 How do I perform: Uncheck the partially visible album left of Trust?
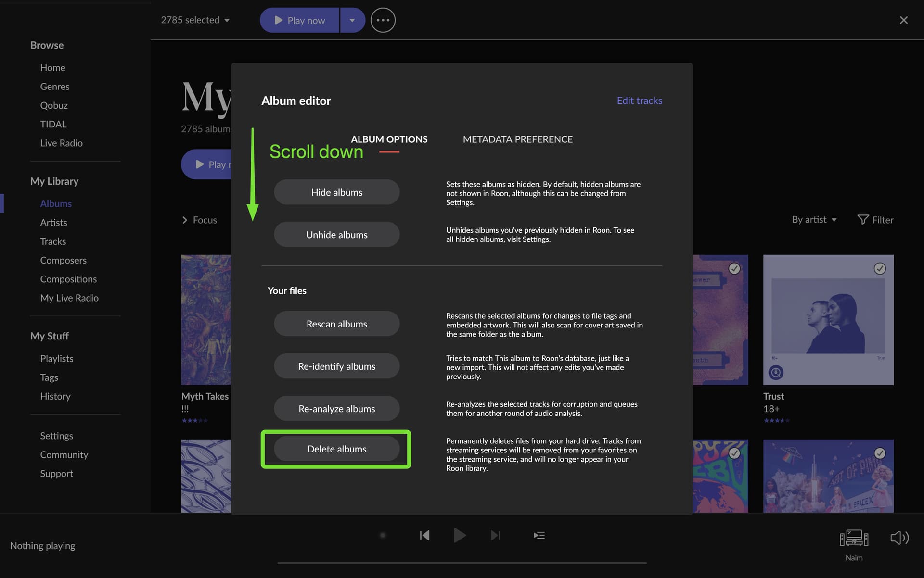[734, 269]
